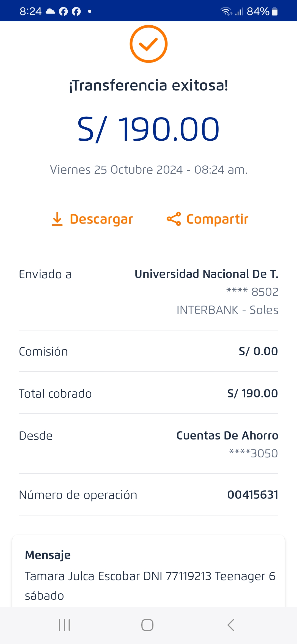Tap the first Facebook notification icon
This screenshot has width=297, height=644.
[63, 12]
